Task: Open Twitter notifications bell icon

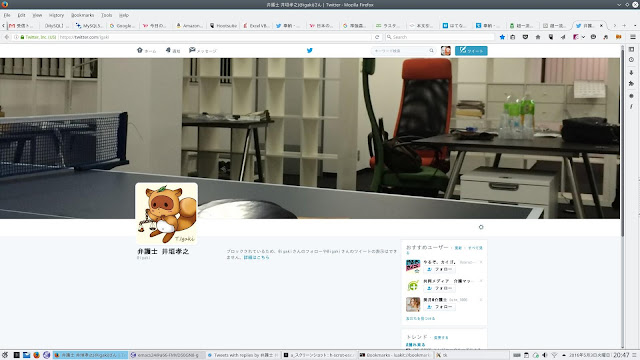Action: click(x=168, y=50)
